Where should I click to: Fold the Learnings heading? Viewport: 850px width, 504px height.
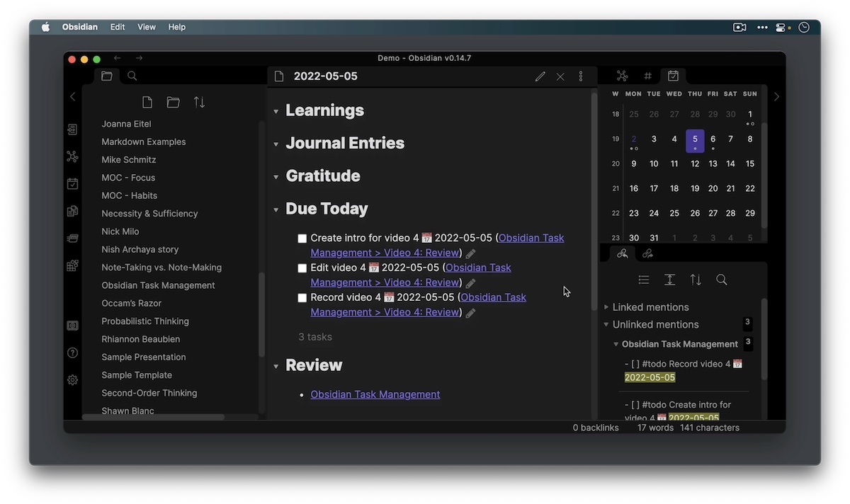tap(276, 112)
